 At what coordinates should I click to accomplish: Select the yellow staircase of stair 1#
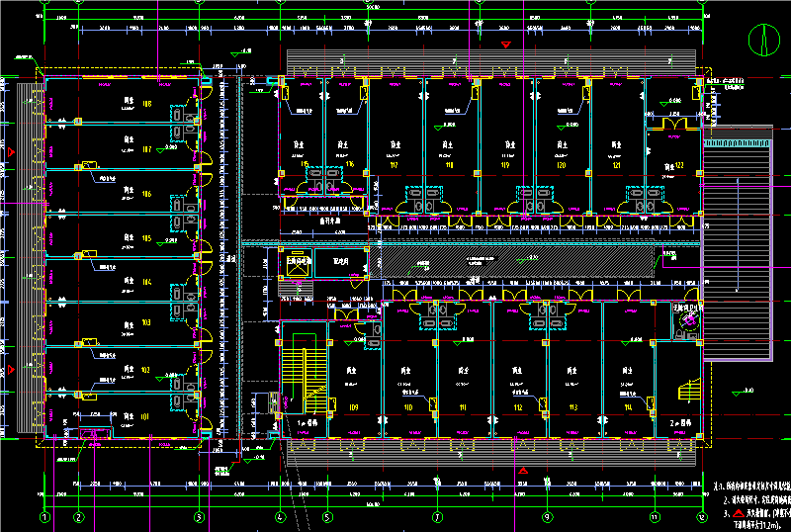coord(305,380)
